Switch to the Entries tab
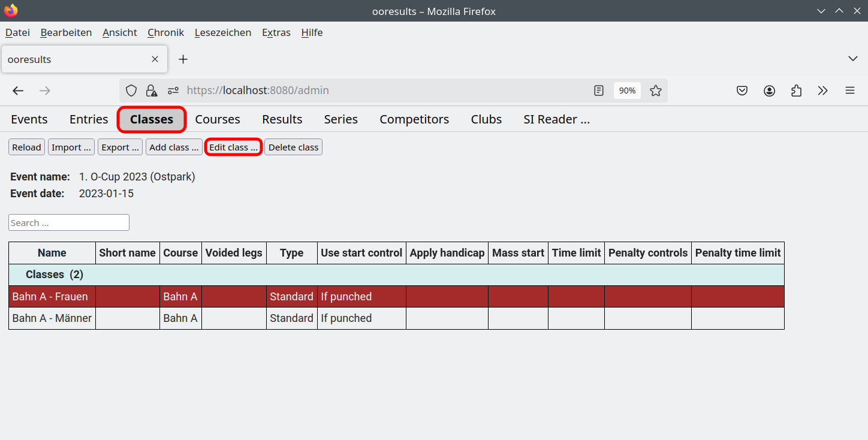Screen dimensions: 868x440 pos(89,119)
